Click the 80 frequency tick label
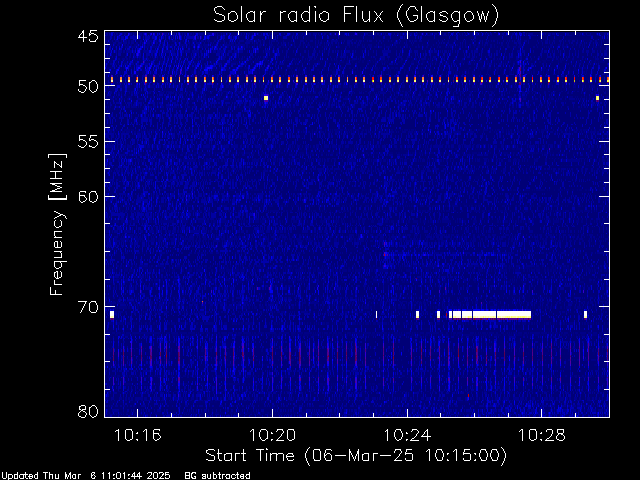640x480 pixels. [x=88, y=411]
